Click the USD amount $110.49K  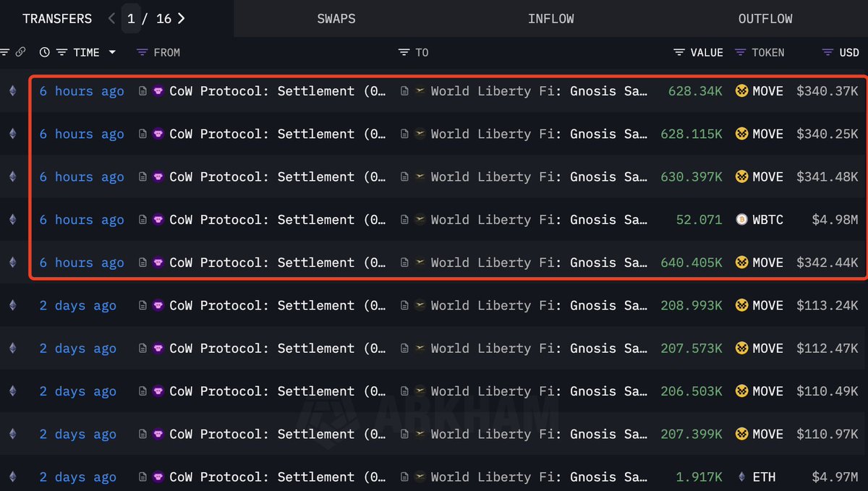coord(827,392)
